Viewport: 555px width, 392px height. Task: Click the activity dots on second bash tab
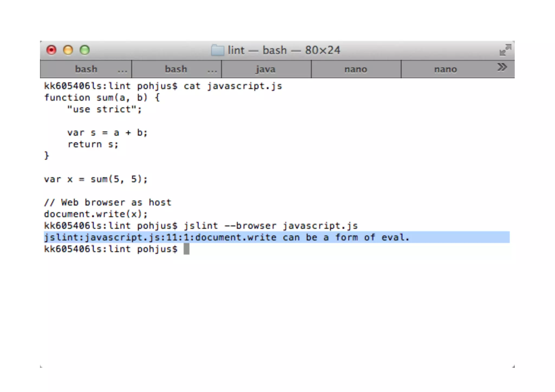212,71
